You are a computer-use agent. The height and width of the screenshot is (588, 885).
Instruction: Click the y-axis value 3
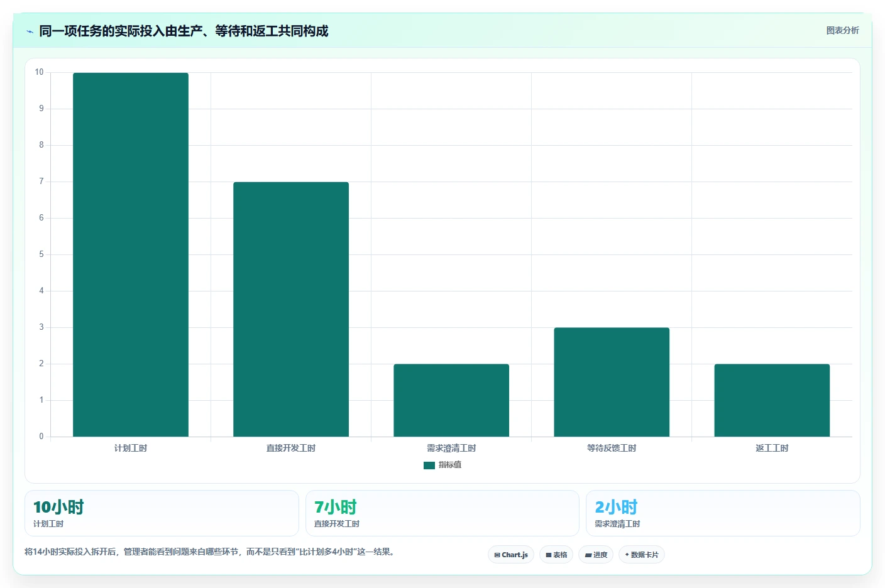point(41,327)
